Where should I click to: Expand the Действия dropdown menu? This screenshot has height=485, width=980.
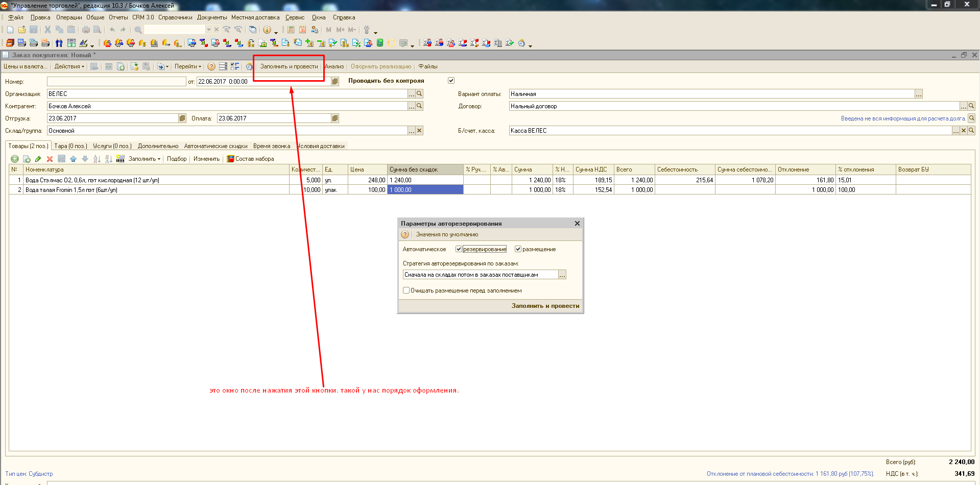[69, 66]
